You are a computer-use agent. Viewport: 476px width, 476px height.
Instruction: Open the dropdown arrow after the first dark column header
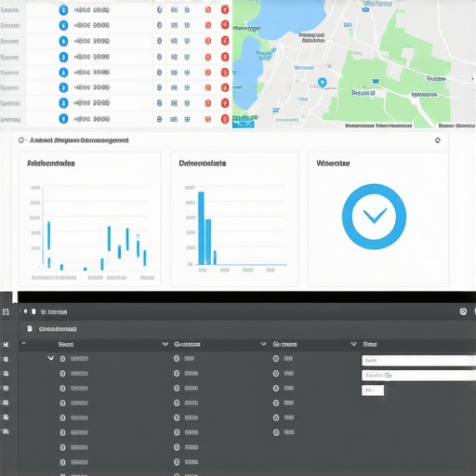pyautogui.click(x=165, y=344)
